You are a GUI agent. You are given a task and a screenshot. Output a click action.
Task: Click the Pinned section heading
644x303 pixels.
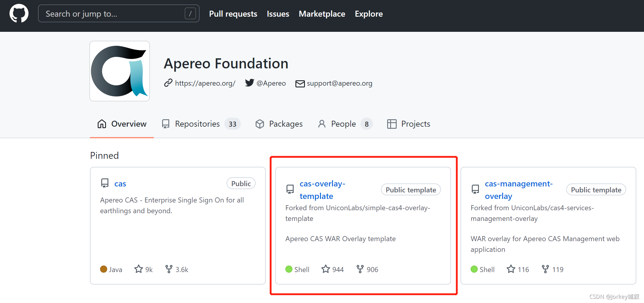coord(105,156)
